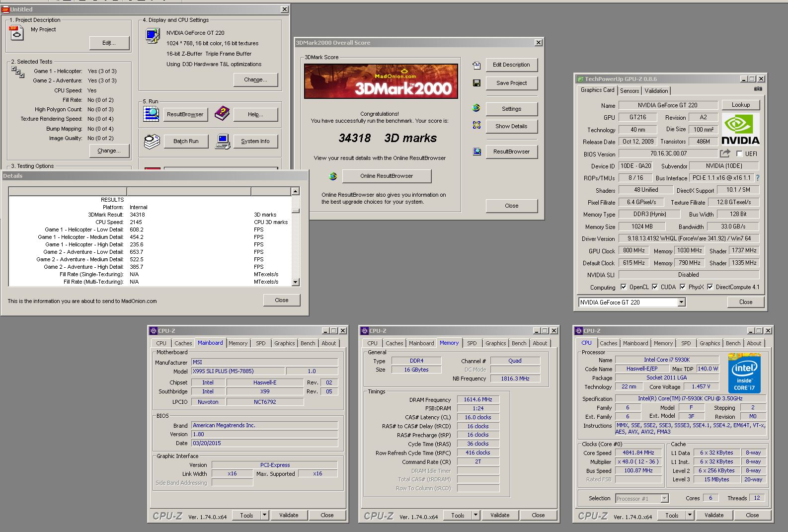Open the SPD tab in Memory CPU-Z window
This screenshot has height=532, width=788.
click(472, 343)
